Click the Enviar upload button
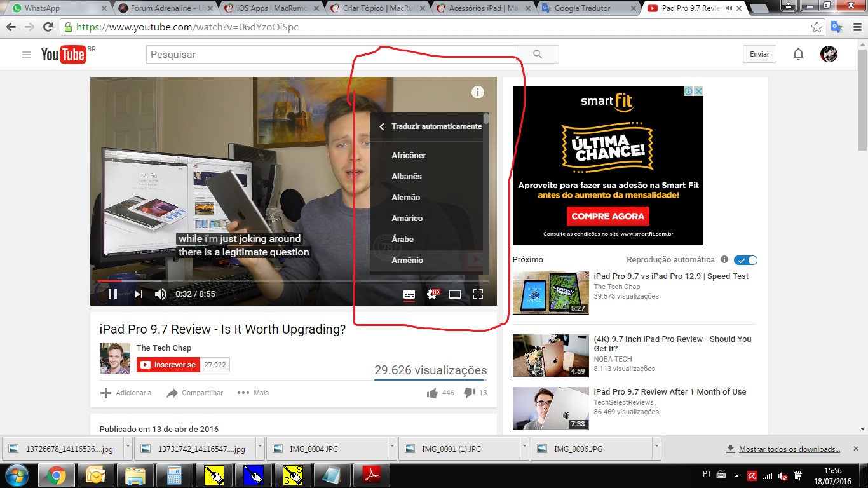The image size is (868, 488). pos(759,55)
